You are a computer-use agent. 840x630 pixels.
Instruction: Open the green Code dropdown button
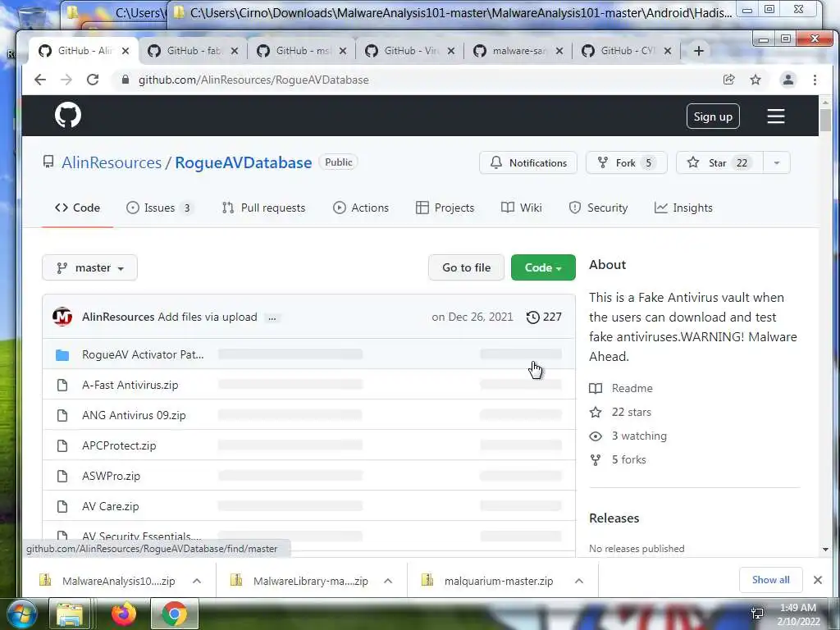[543, 267]
